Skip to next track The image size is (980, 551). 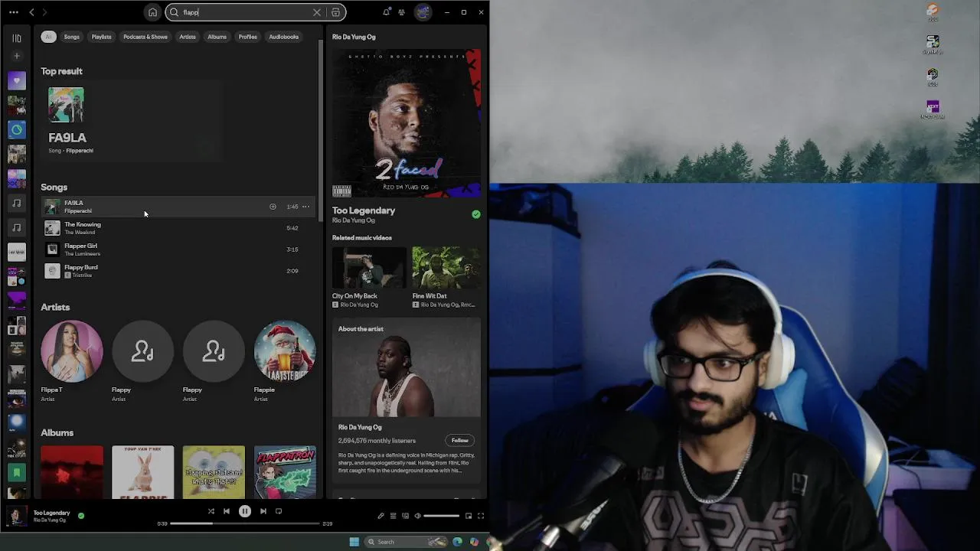tap(263, 511)
